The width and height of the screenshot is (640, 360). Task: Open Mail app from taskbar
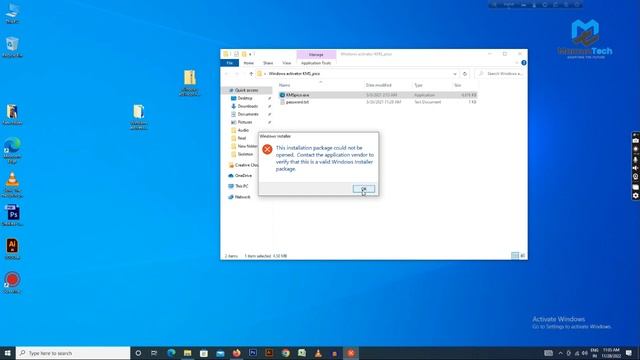220,353
